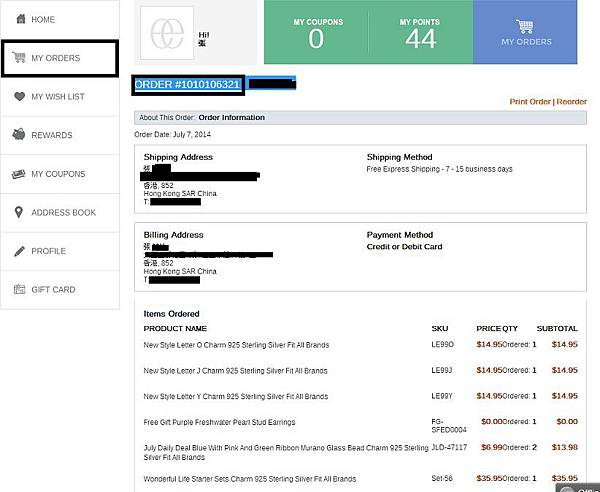
Task: Click the blue MY ORDERS tile label
Action: click(x=526, y=42)
